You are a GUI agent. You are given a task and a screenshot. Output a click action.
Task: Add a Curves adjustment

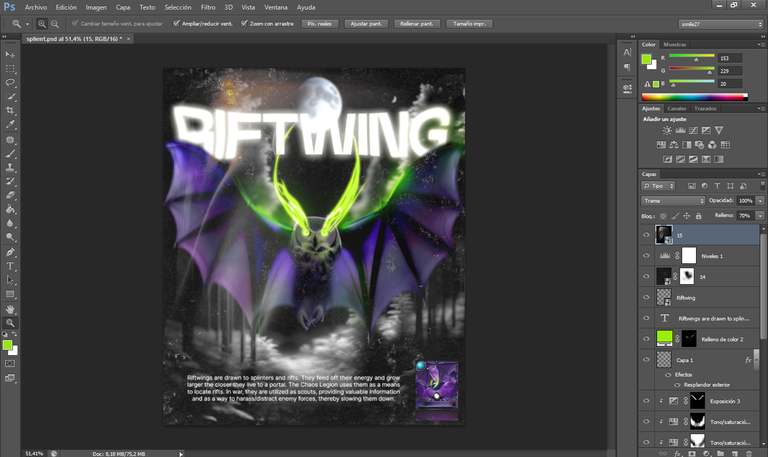(x=693, y=130)
